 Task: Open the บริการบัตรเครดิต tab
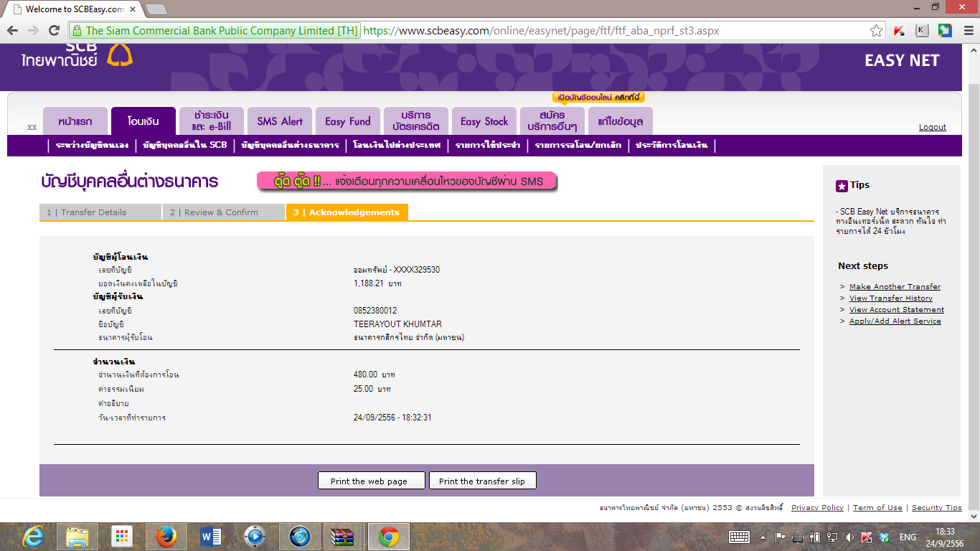point(416,121)
